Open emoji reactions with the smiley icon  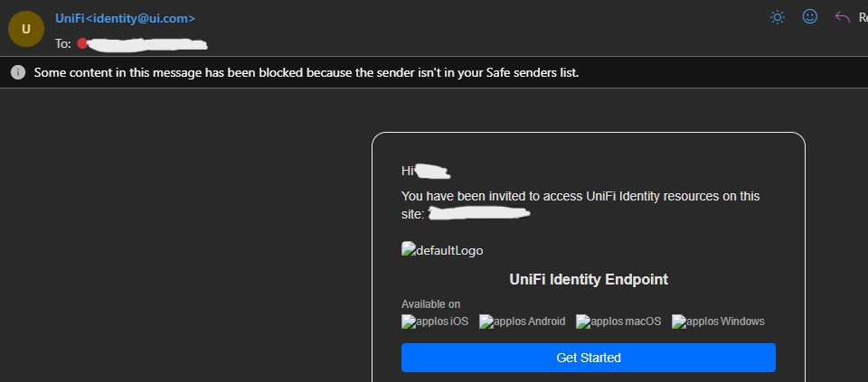[x=809, y=16]
